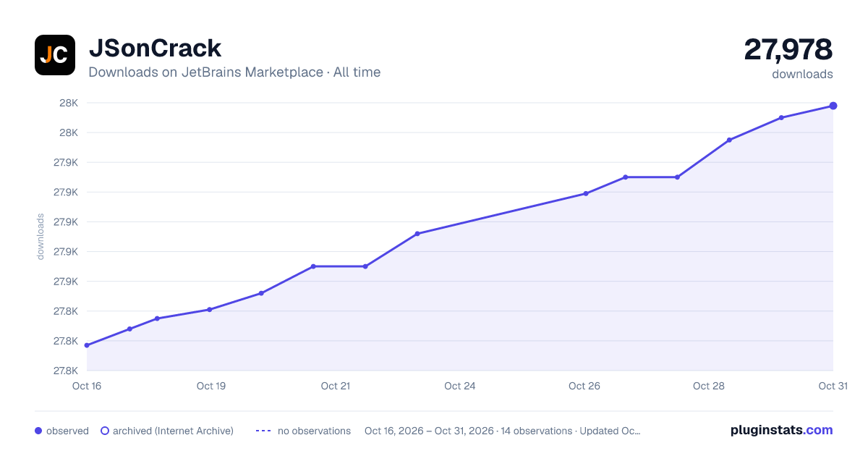Click the Oct 24 axis label
Screen dimensions: 868x456
460,386
